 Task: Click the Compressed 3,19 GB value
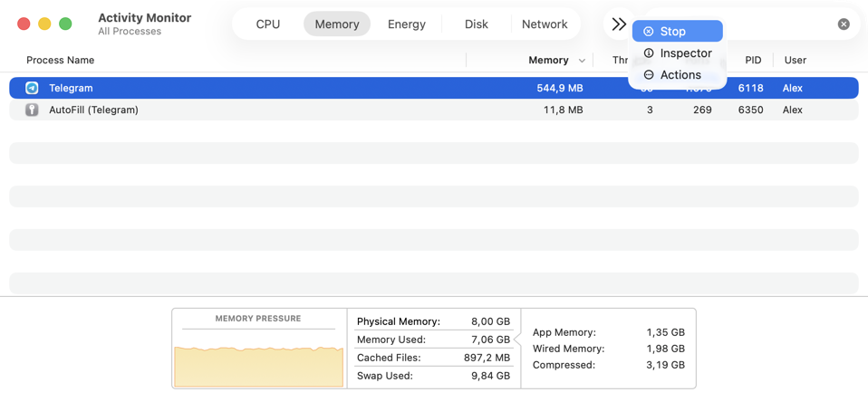(665, 365)
